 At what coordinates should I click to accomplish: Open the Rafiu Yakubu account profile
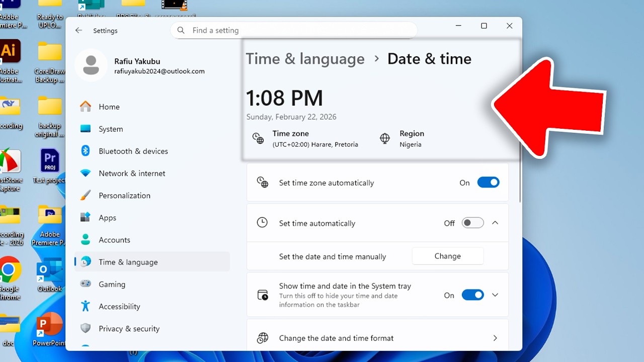[x=141, y=66]
